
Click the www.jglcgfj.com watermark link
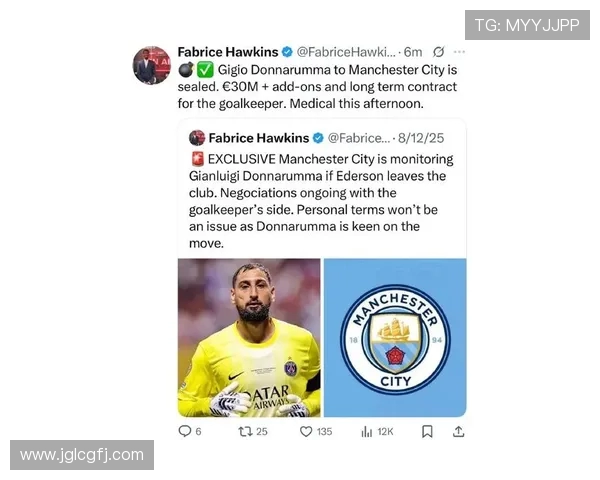click(x=82, y=455)
